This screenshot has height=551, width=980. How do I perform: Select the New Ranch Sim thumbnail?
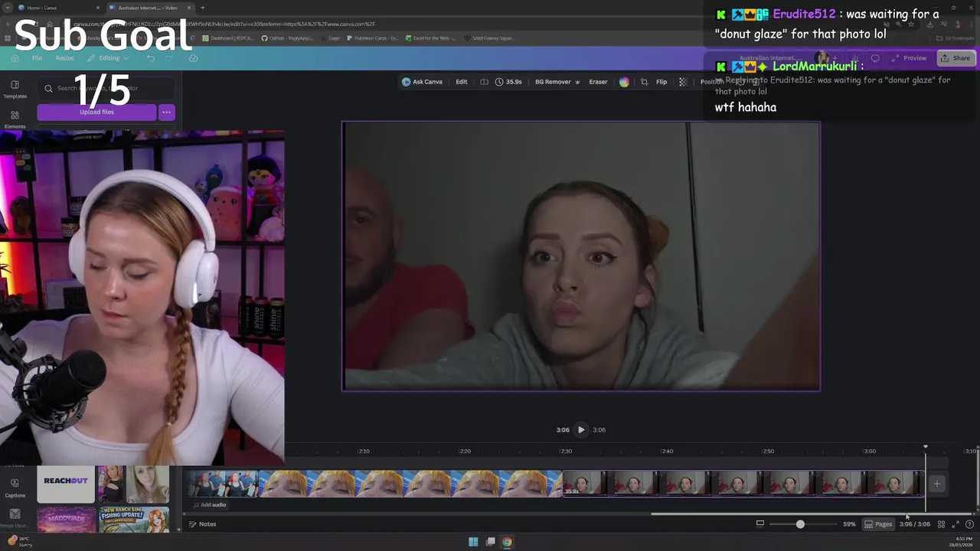click(x=133, y=520)
